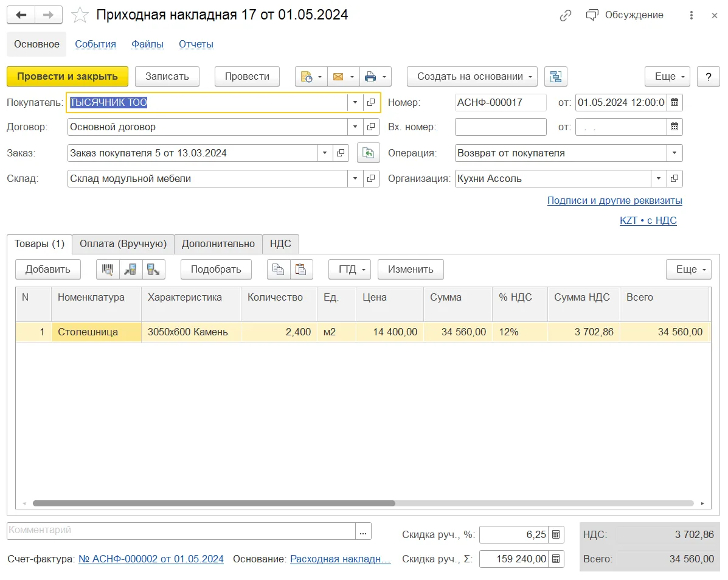Click the load from data terminal icon
The height and width of the screenshot is (580, 728).
tap(131, 270)
